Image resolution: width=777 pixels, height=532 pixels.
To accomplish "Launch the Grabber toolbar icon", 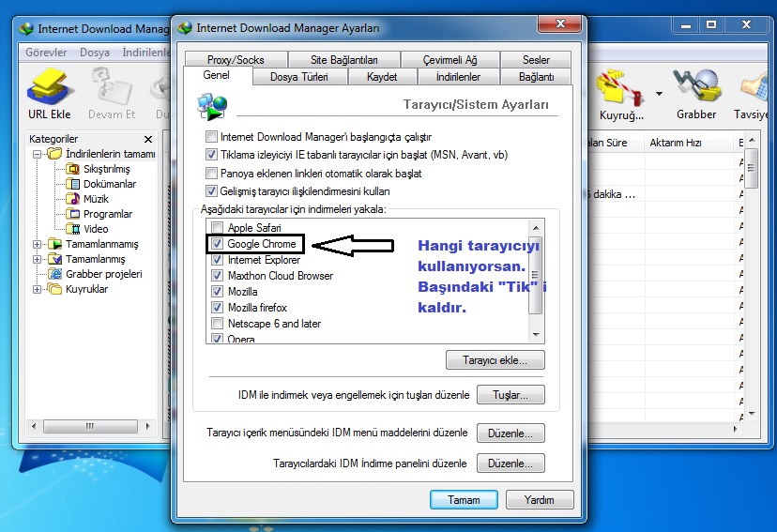I will pyautogui.click(x=696, y=87).
